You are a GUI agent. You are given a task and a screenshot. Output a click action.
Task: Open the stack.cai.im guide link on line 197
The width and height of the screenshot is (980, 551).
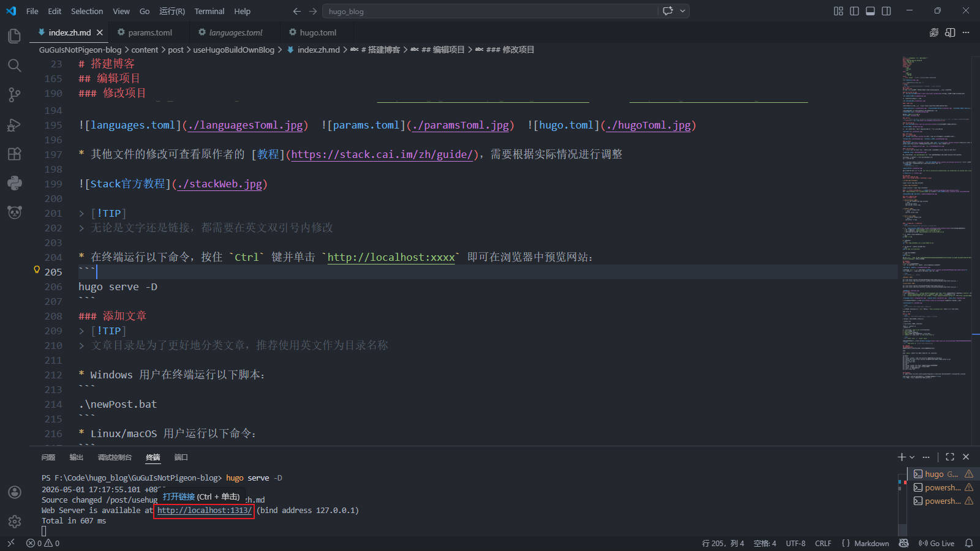pos(382,154)
